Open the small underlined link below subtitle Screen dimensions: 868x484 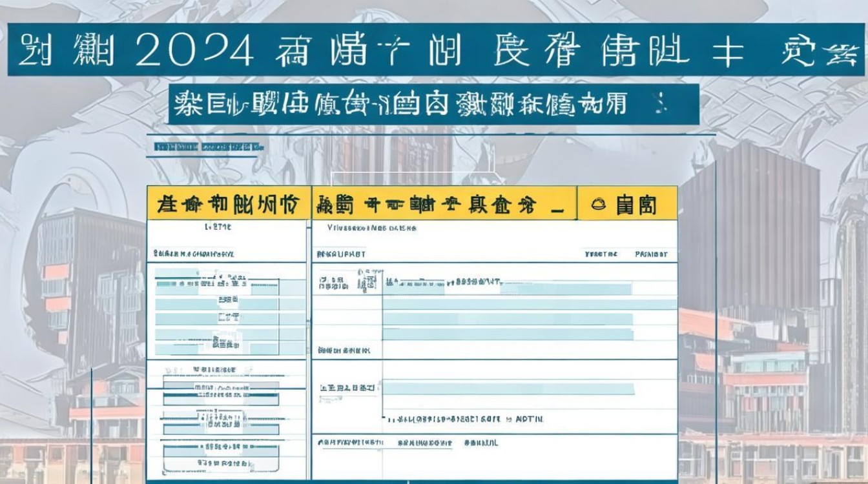[x=209, y=147]
